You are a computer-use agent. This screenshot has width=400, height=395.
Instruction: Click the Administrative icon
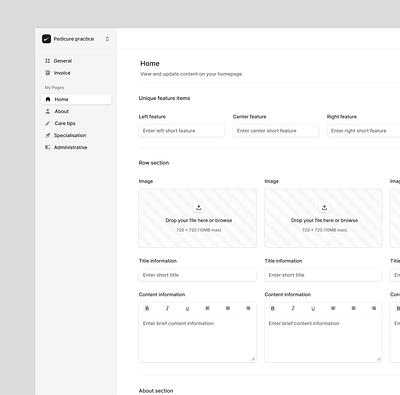coord(48,147)
